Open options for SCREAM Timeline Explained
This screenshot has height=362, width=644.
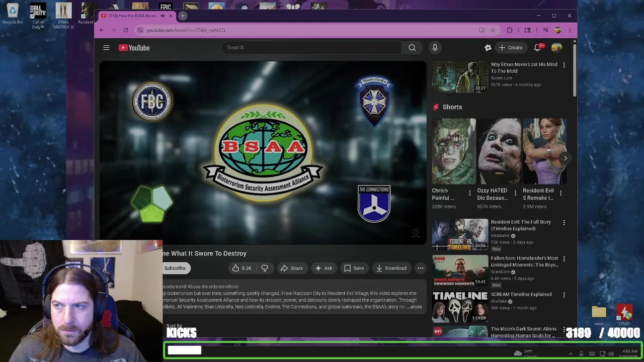click(564, 295)
